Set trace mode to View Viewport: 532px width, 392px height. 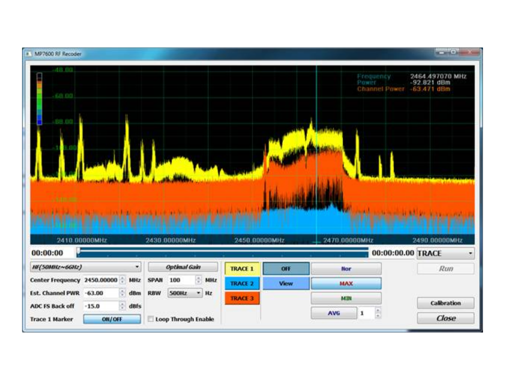286,283
